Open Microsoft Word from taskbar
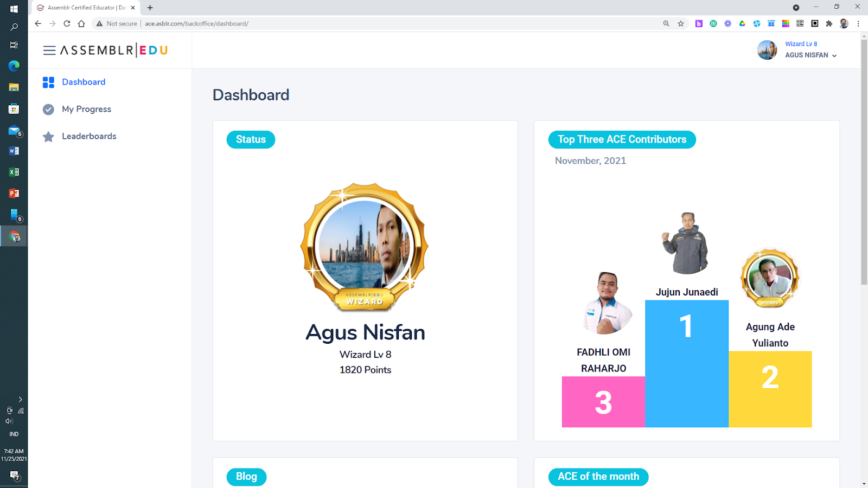Screen dimensions: 868x488 pyautogui.click(x=14, y=151)
